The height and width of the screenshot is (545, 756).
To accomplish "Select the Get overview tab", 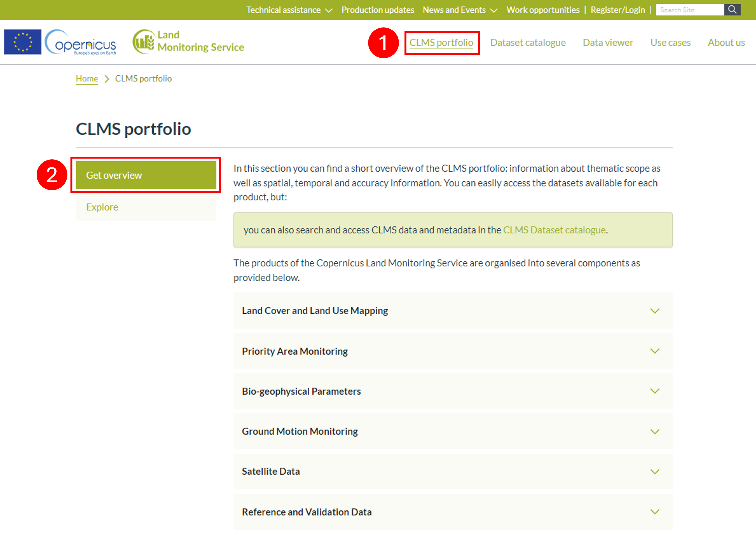I will click(146, 175).
